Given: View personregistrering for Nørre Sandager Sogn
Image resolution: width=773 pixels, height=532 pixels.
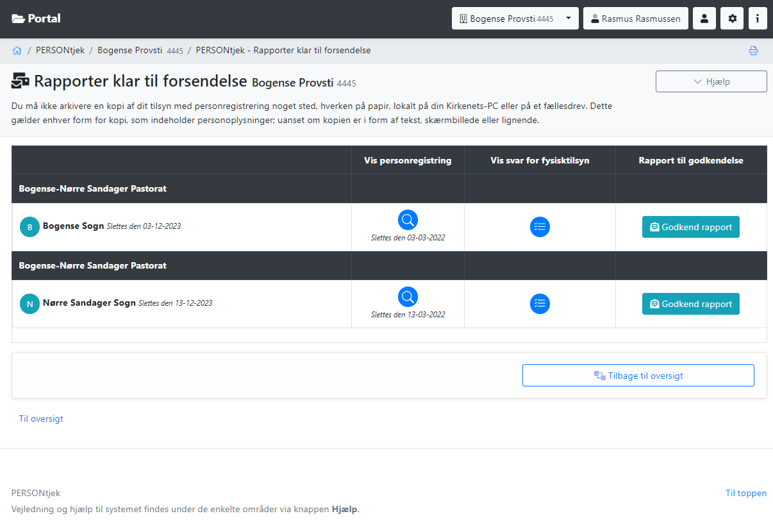Looking at the screenshot, I should [408, 297].
